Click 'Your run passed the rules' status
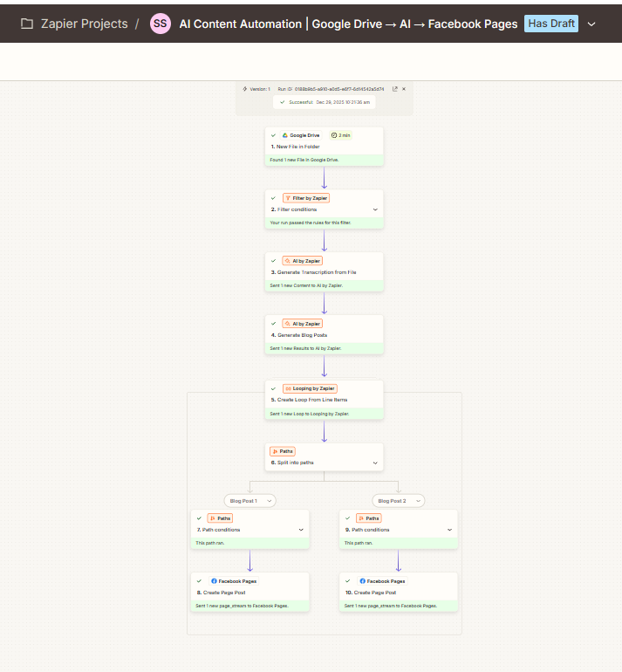 pos(325,223)
